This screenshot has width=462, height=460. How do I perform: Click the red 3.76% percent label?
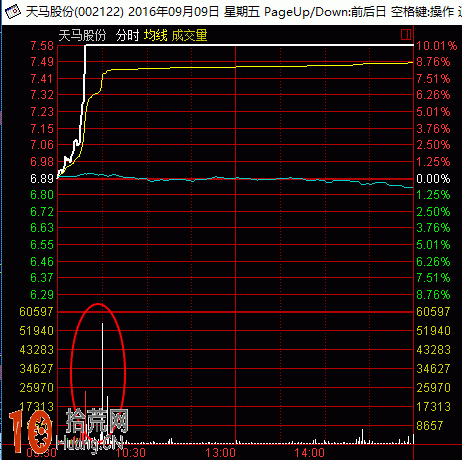pyautogui.click(x=433, y=128)
